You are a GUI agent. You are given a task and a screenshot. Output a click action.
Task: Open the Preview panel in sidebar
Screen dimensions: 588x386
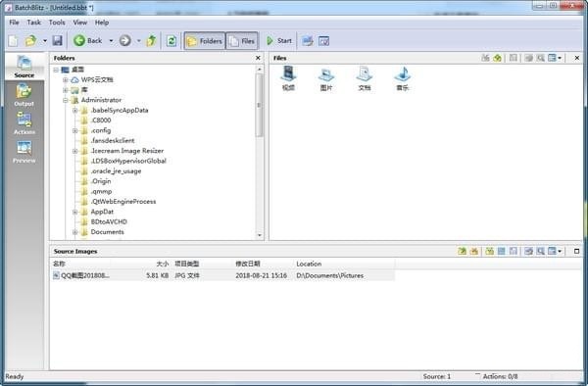click(x=24, y=152)
